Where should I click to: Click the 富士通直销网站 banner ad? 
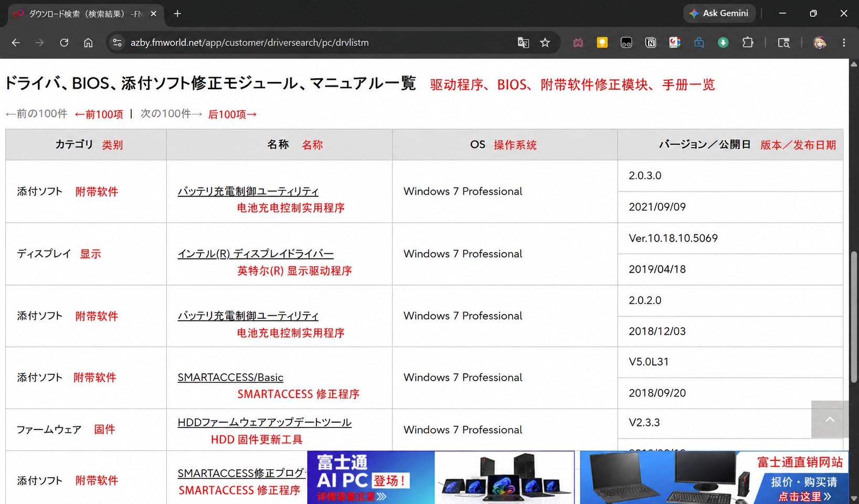714,477
